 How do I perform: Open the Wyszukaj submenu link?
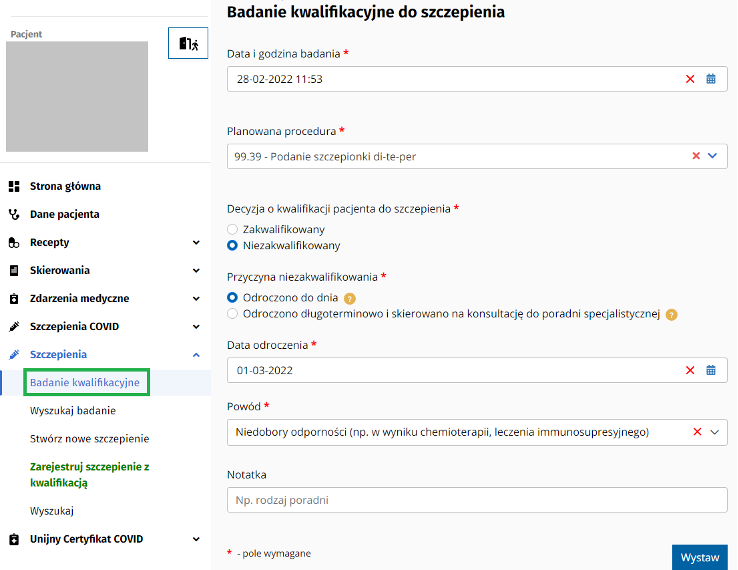coord(52,511)
